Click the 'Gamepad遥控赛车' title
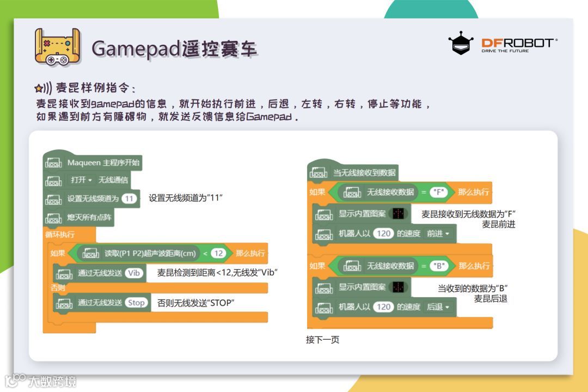 174,49
